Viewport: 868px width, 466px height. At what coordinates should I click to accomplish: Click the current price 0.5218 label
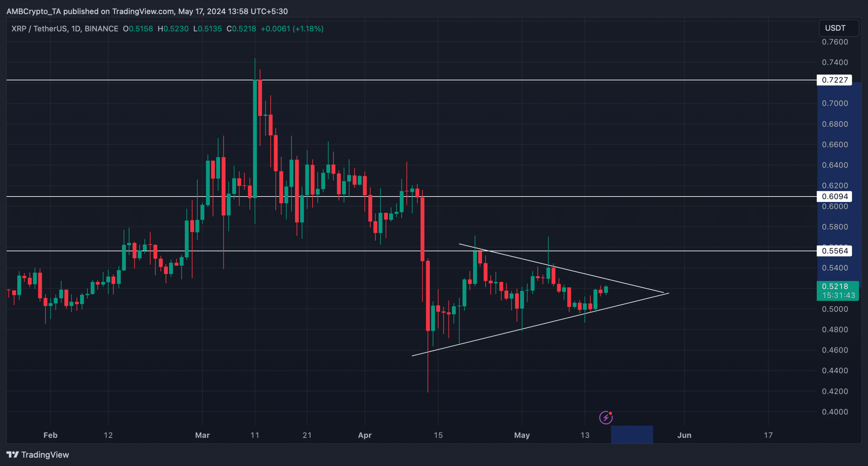(x=838, y=291)
